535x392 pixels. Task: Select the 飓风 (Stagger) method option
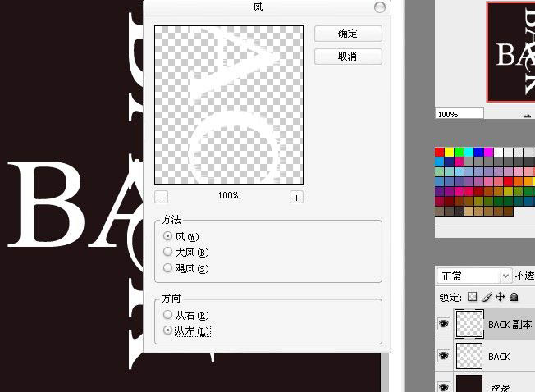(169, 268)
